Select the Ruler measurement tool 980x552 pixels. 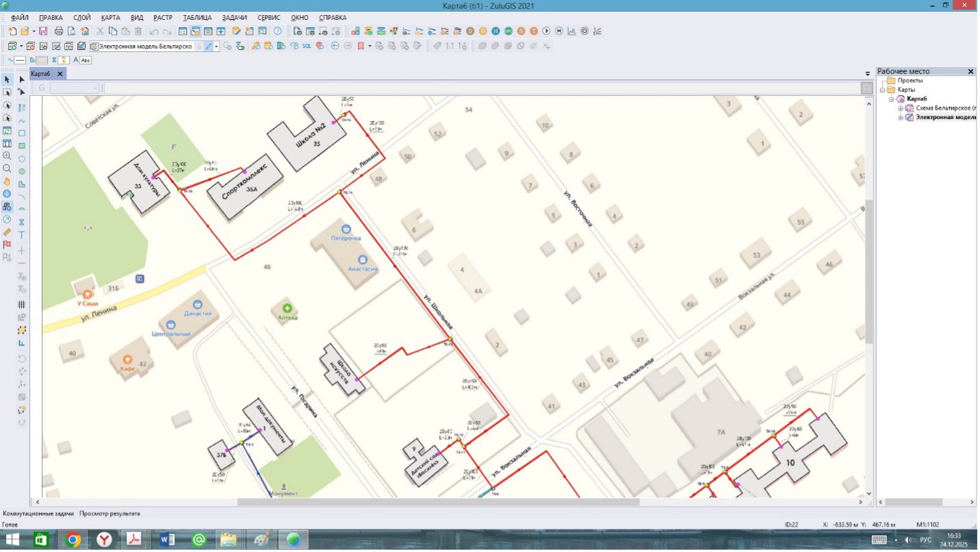pyautogui.click(x=8, y=232)
